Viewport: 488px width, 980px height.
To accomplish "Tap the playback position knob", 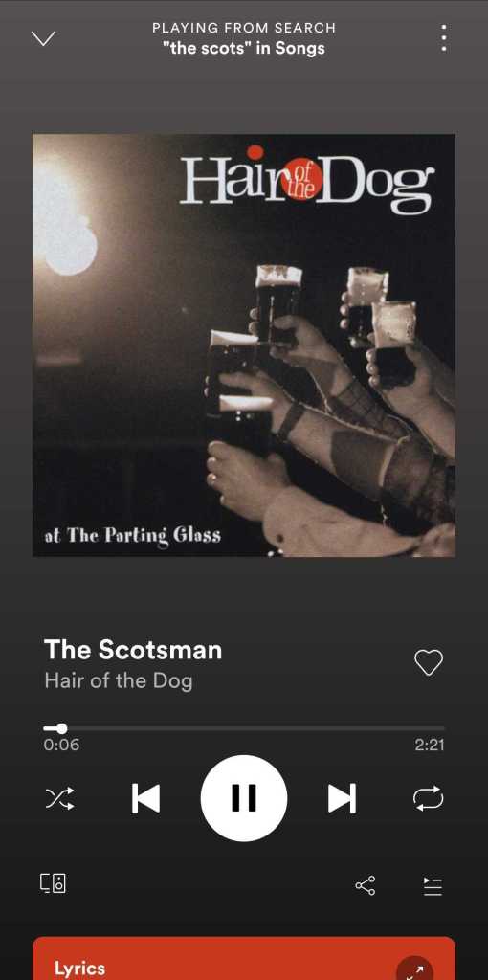I will pyautogui.click(x=61, y=728).
